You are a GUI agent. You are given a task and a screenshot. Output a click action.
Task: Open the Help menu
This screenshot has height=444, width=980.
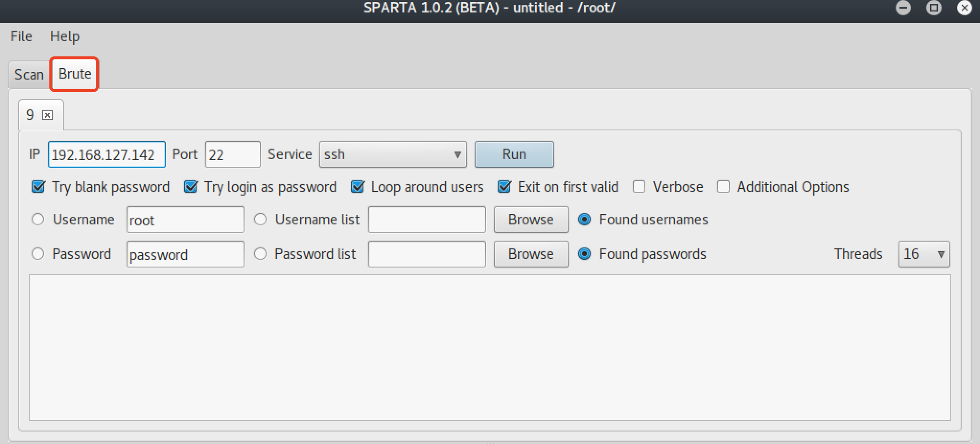tap(65, 36)
